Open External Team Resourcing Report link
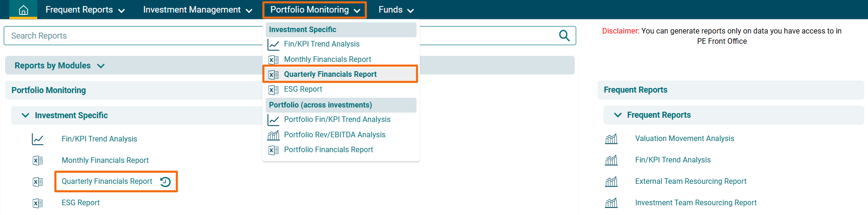Viewport: 868px width, 215px height. point(690,181)
